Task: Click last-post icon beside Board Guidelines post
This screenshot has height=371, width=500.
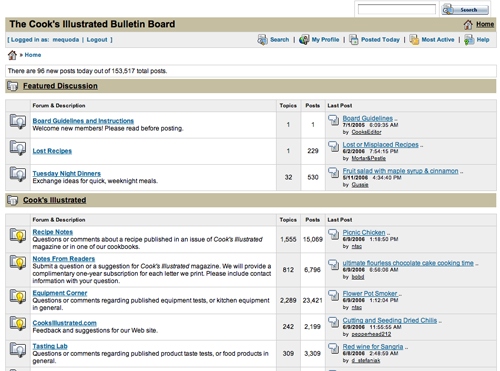Action: [x=333, y=120]
